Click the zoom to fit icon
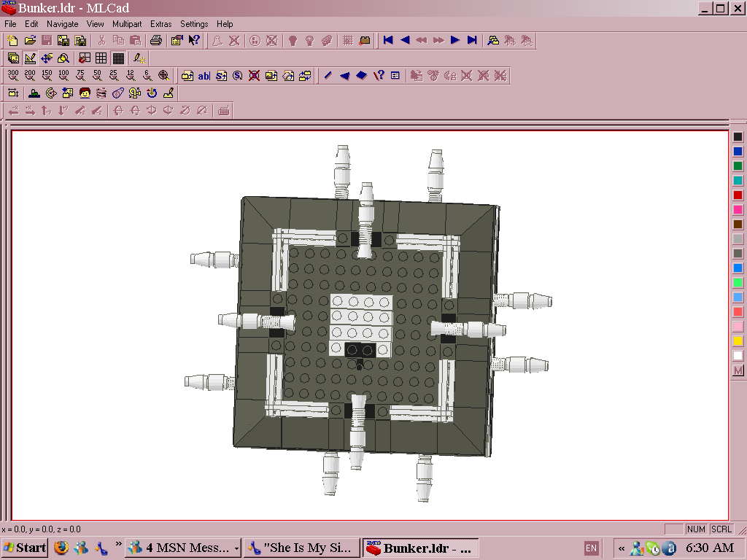747x560 pixels. click(x=163, y=75)
